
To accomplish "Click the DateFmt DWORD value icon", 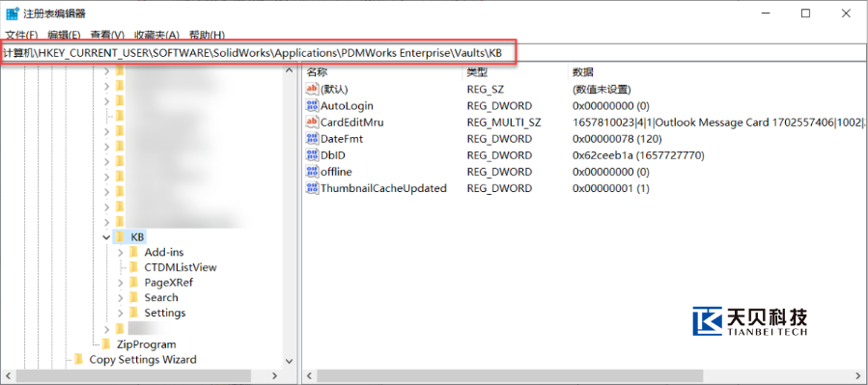I will click(312, 139).
